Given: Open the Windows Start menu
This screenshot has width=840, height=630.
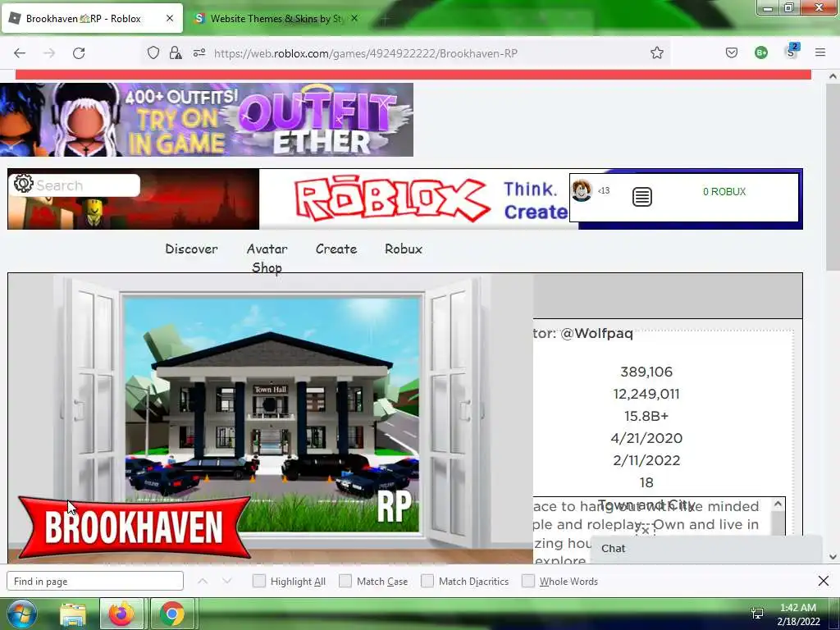Looking at the screenshot, I should pyautogui.click(x=21, y=614).
